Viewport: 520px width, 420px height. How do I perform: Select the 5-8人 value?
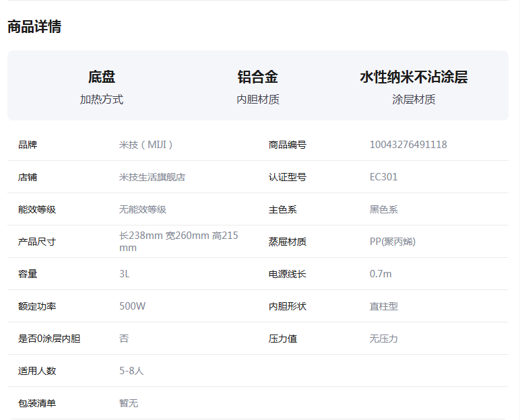point(131,371)
